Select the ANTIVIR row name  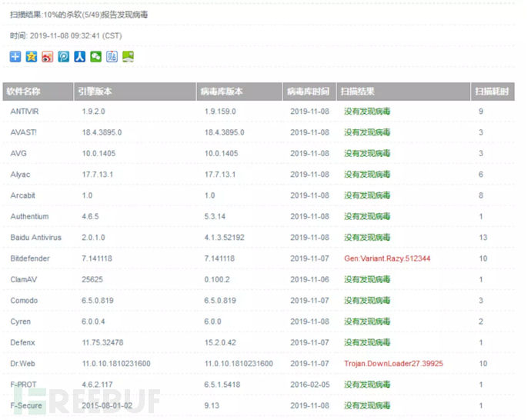coord(25,112)
